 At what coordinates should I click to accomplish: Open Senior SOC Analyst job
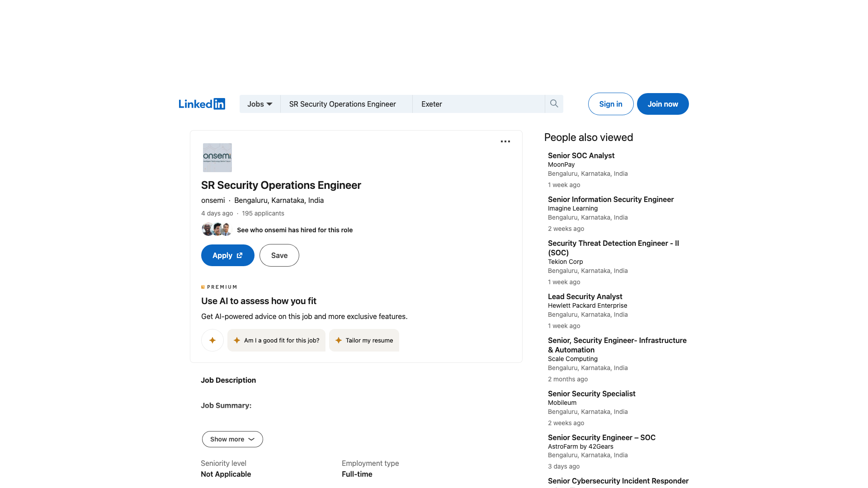tap(581, 155)
